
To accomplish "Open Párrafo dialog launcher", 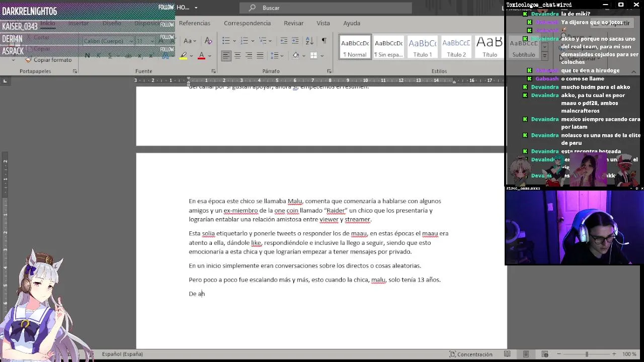I will click(330, 71).
